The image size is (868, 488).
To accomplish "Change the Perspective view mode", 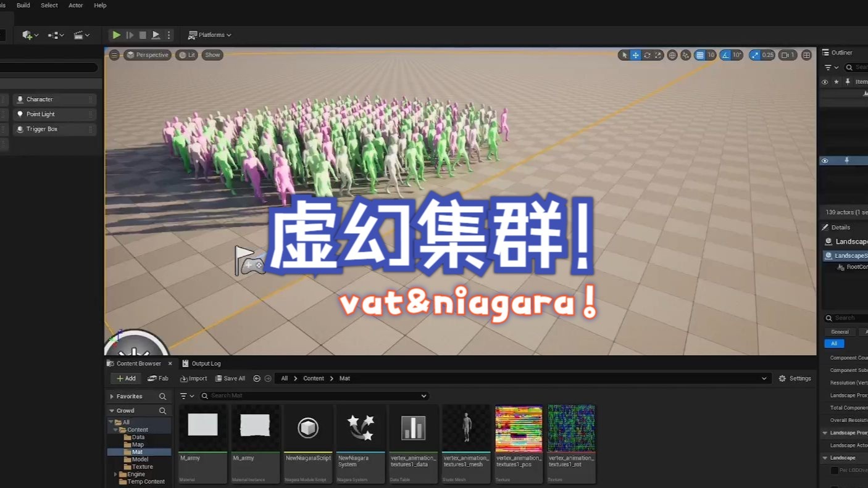I will click(x=148, y=55).
